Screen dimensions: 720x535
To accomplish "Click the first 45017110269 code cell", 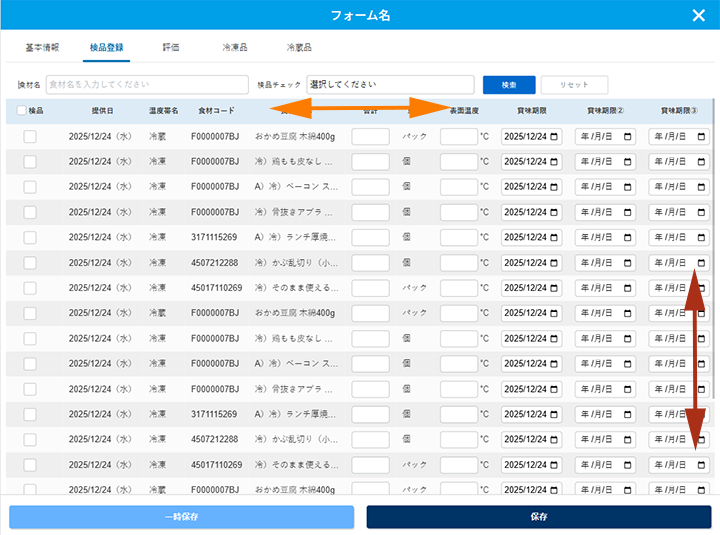I will point(216,288).
